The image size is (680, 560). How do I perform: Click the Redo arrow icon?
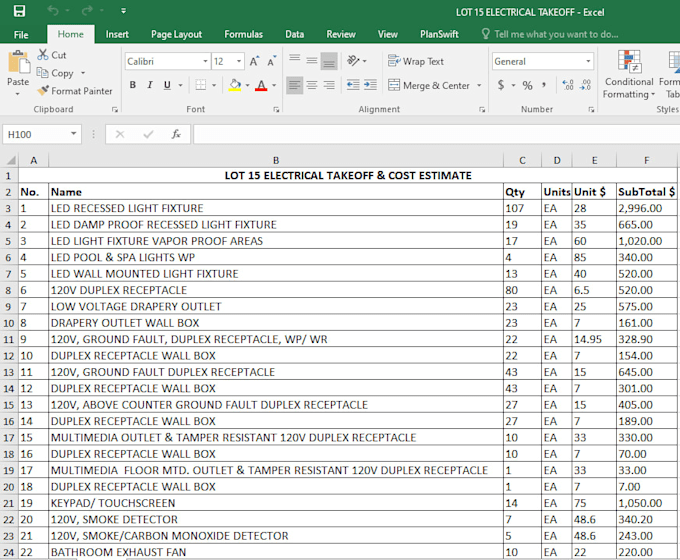click(x=87, y=10)
